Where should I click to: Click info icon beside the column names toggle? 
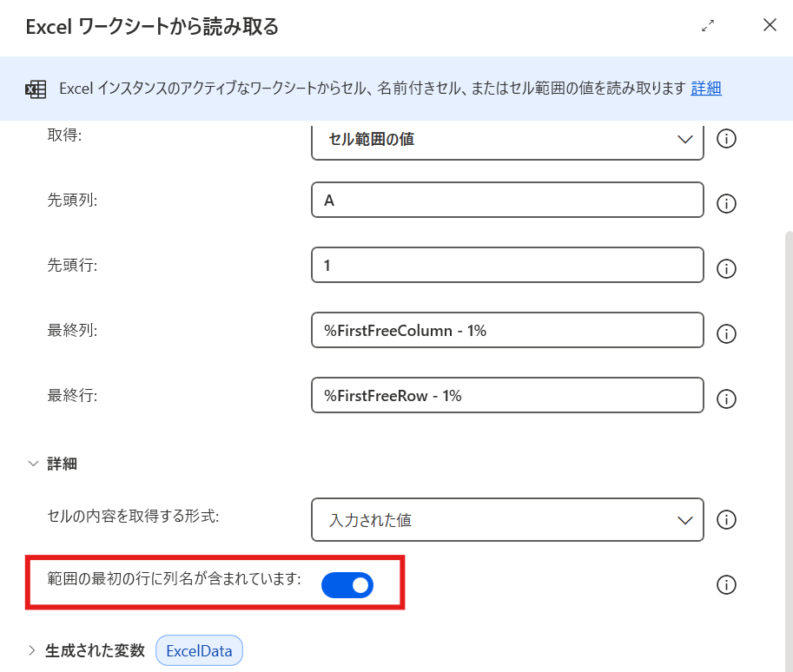click(726, 584)
